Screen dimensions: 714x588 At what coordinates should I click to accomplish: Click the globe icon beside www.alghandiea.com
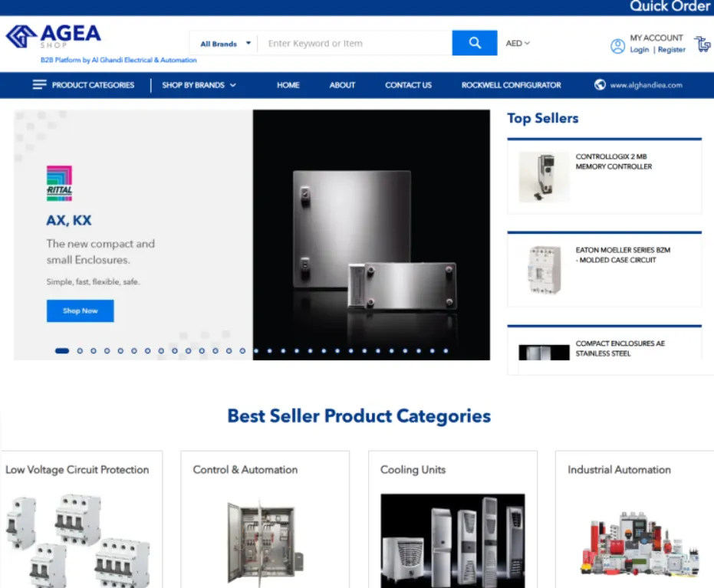[600, 84]
